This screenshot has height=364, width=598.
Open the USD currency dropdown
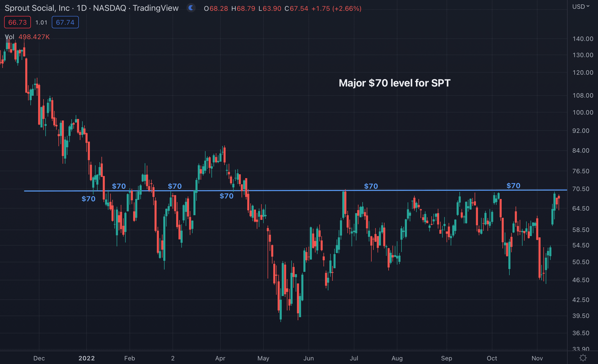581,7
